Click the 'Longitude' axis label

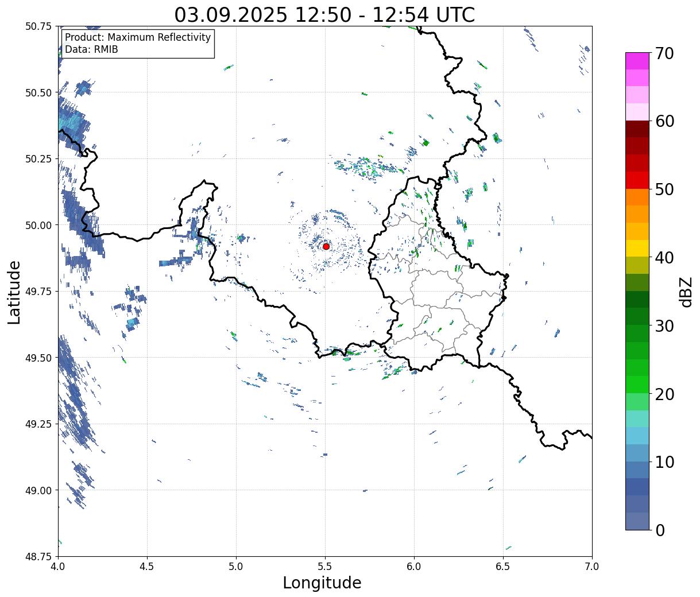(322, 583)
